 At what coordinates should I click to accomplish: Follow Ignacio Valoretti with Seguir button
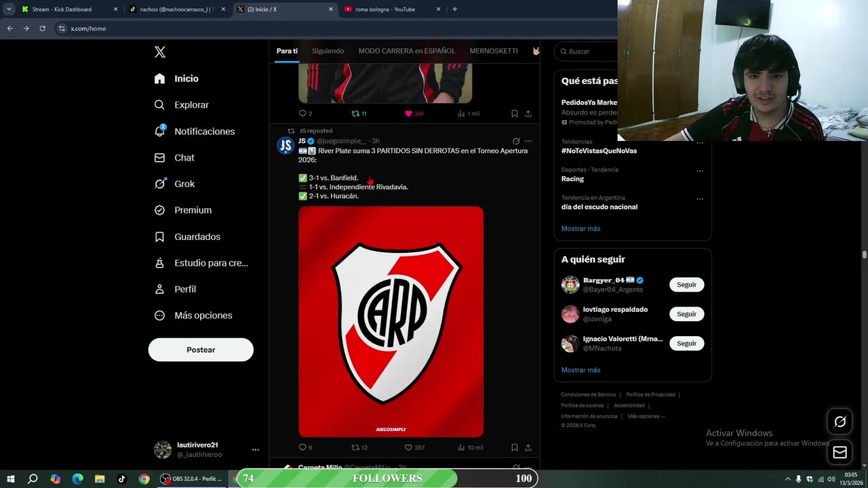click(x=686, y=343)
